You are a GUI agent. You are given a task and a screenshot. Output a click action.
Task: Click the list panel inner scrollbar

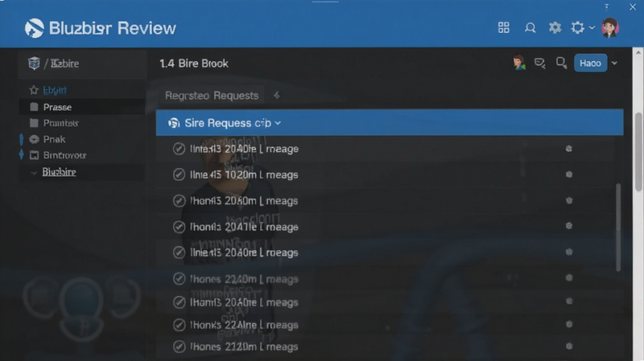tap(618, 228)
